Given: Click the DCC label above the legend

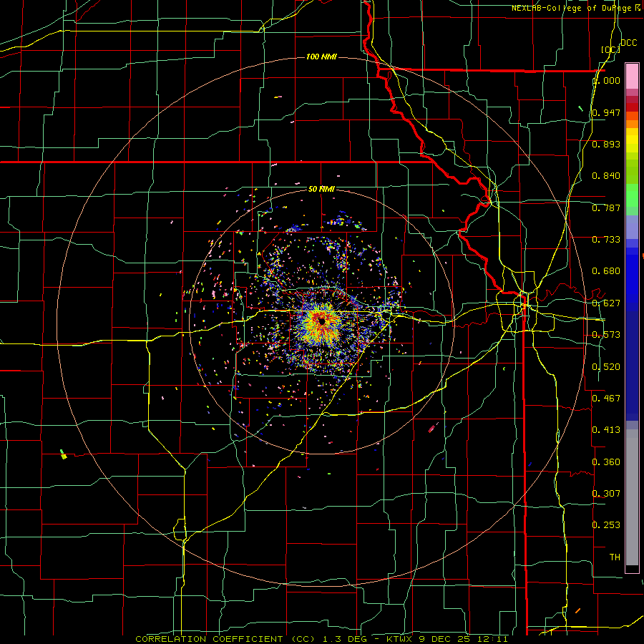Looking at the screenshot, I should click(x=628, y=43).
